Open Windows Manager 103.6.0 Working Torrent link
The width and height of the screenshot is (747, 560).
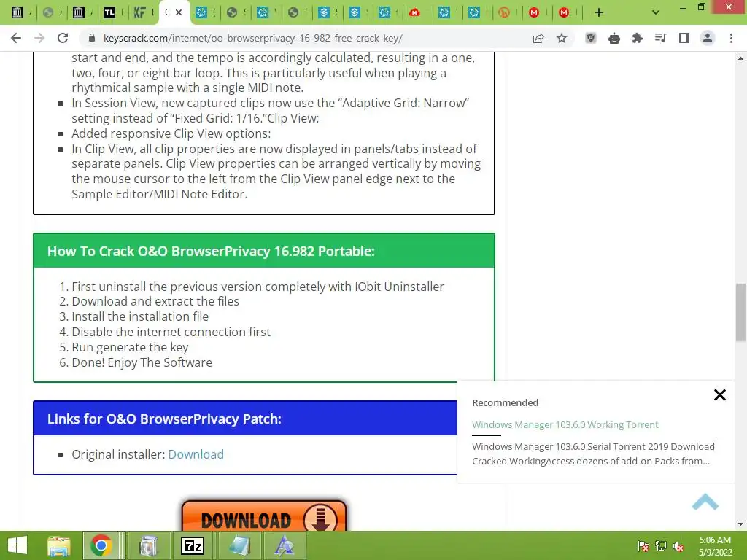tap(565, 424)
